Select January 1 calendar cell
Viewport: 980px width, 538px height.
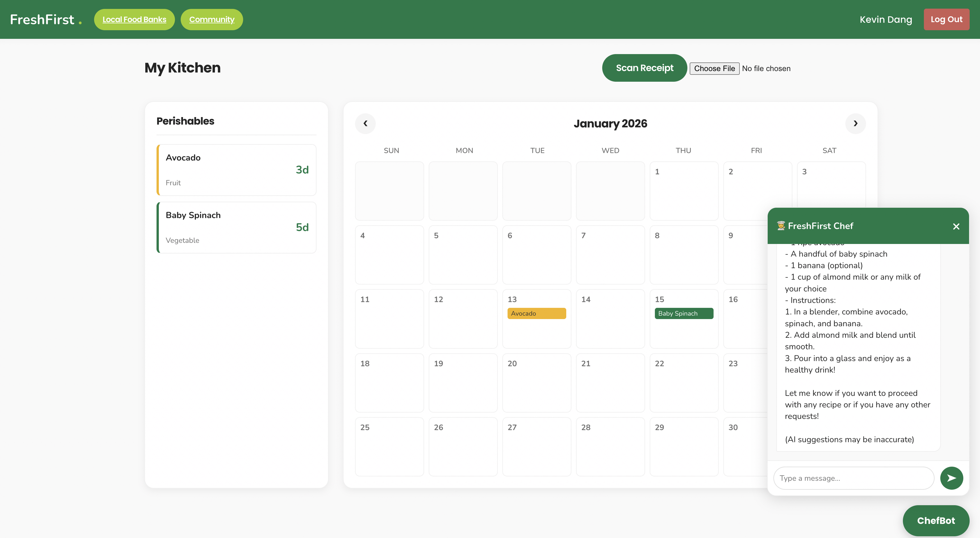pos(684,191)
